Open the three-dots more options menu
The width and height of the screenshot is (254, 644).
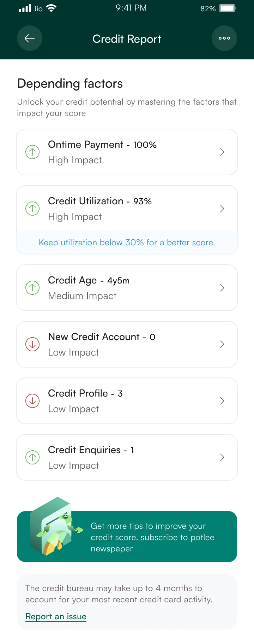point(224,38)
